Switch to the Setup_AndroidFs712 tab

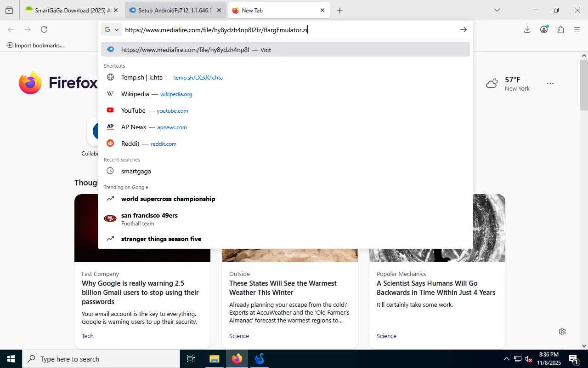175,10
